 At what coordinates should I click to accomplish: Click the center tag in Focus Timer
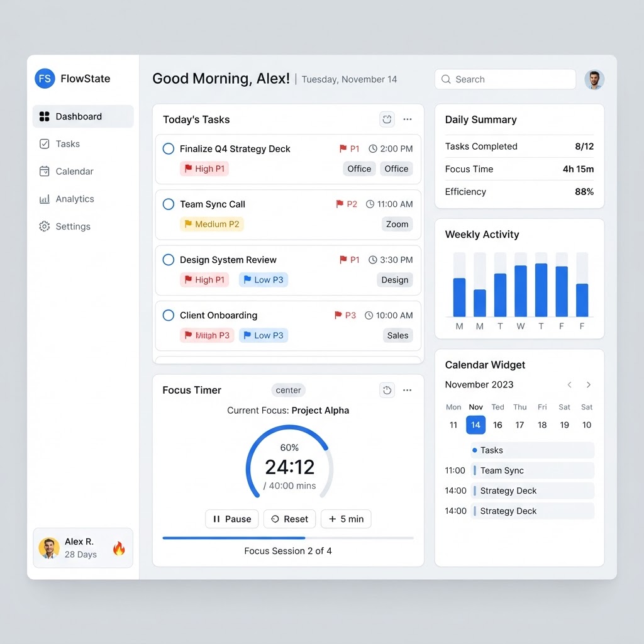coord(288,390)
